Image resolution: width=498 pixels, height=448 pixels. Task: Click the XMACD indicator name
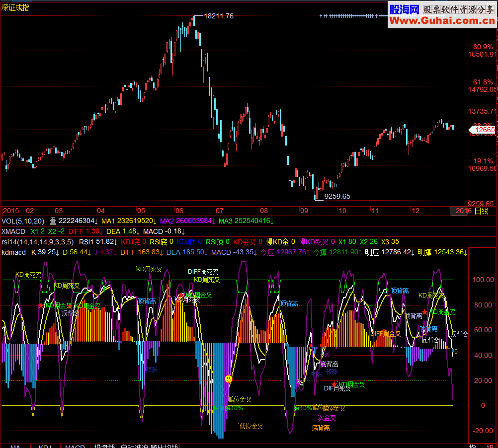(13, 231)
